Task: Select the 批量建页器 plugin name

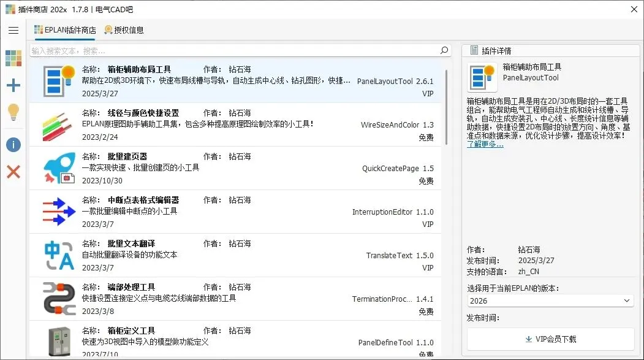Action: click(x=127, y=156)
